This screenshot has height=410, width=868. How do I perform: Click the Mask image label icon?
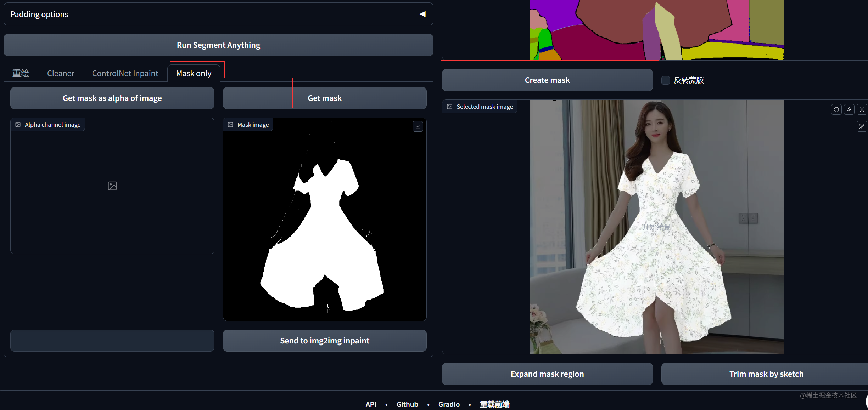(230, 125)
